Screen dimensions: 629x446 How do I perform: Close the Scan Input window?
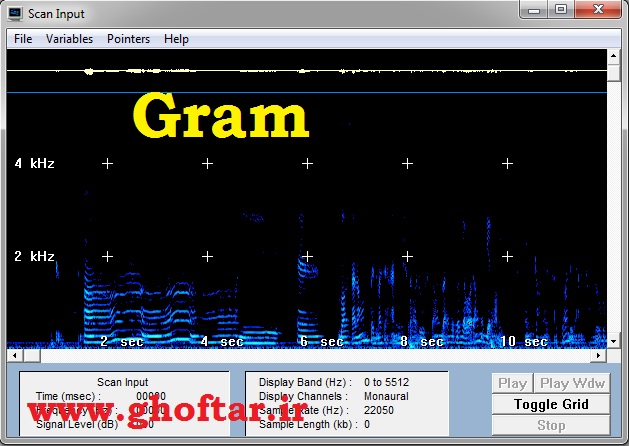598,10
